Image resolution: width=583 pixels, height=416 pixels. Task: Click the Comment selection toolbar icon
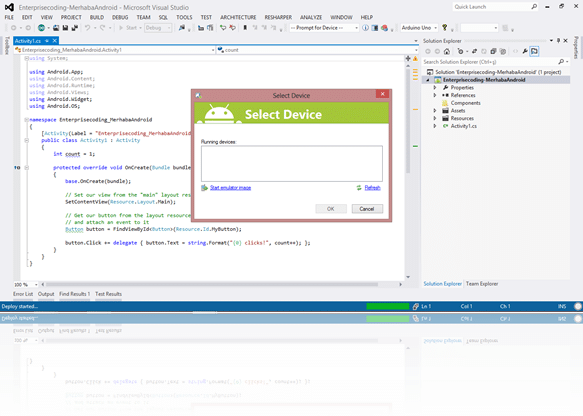tap(223, 28)
